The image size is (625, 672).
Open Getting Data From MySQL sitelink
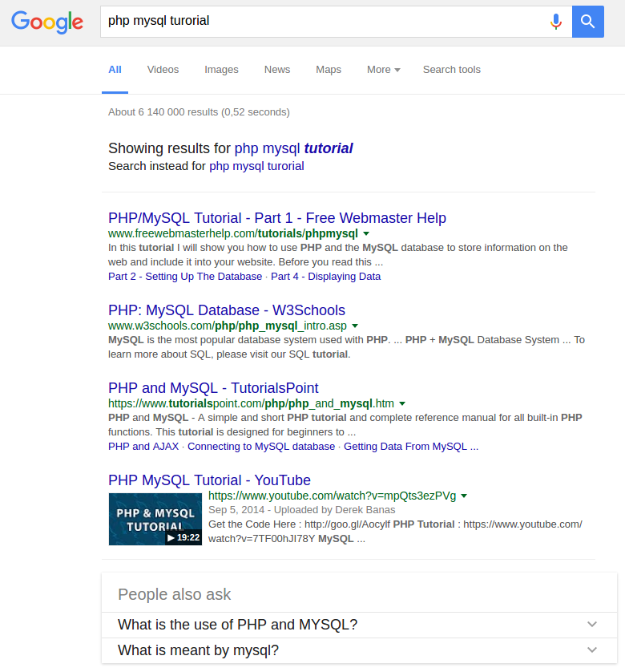click(x=411, y=447)
